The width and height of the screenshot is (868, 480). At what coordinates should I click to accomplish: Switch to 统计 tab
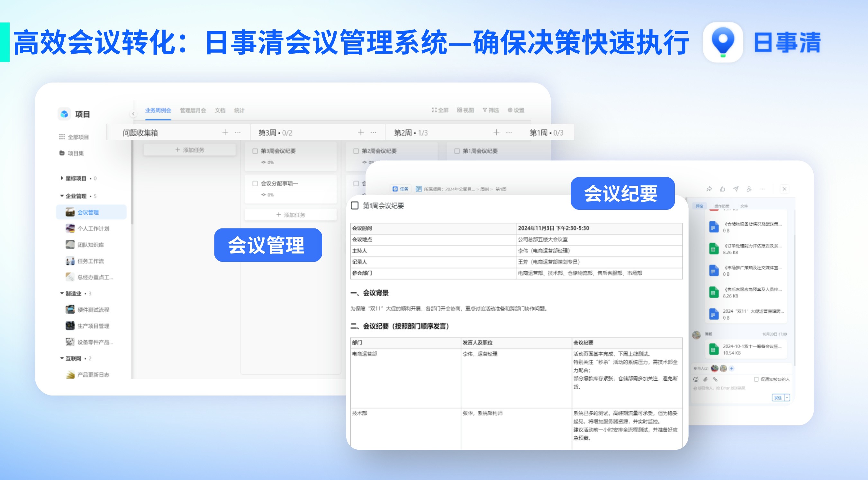pyautogui.click(x=239, y=111)
